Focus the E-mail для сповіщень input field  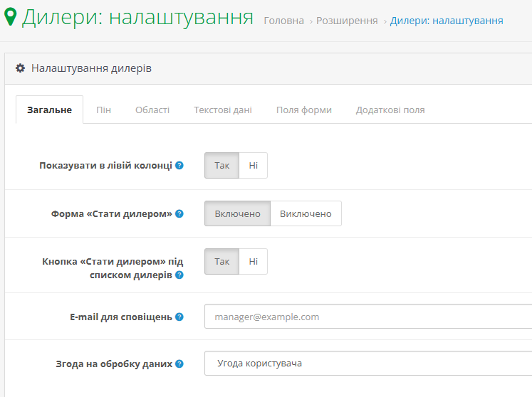pyautogui.click(x=368, y=317)
